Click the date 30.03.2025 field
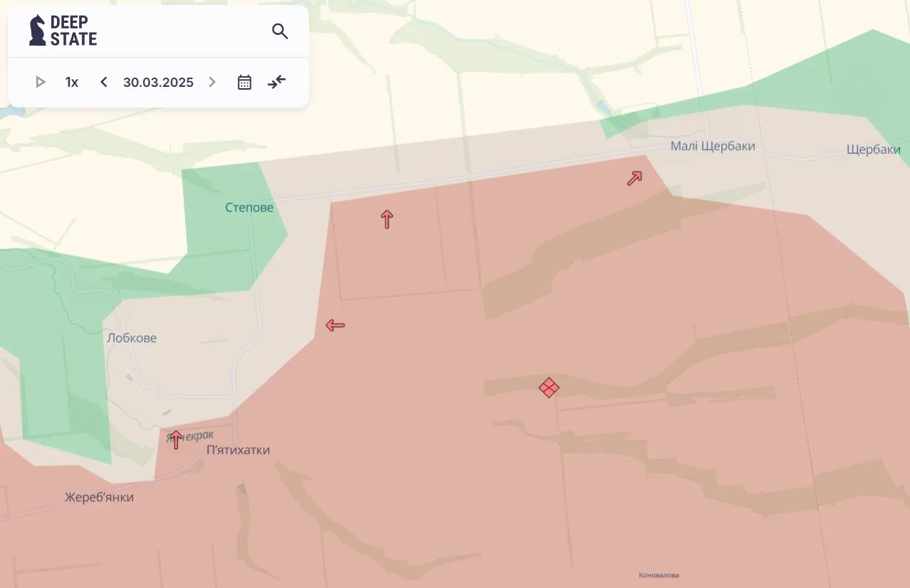Screen dimensions: 910x588 [158, 82]
